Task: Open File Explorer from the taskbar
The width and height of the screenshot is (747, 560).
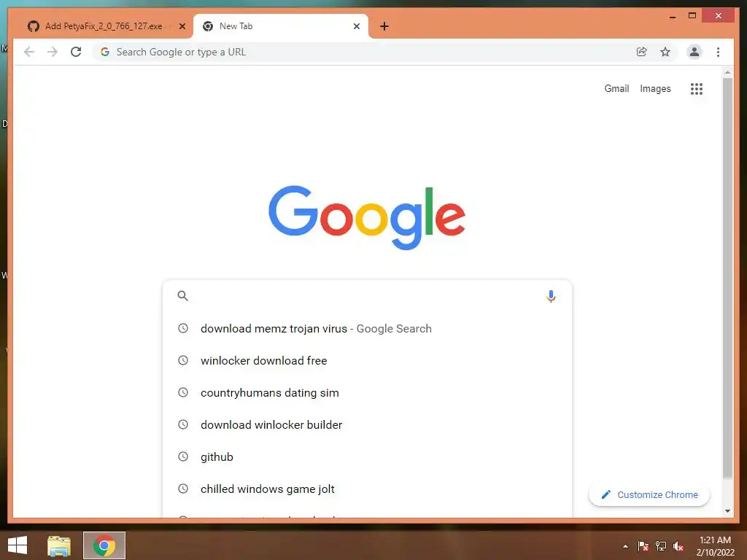Action: point(59,545)
